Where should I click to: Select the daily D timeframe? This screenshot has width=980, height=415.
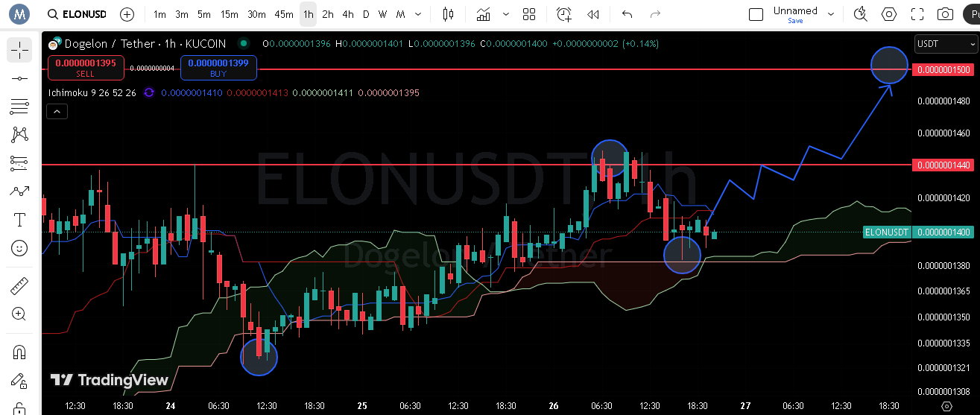(x=366, y=14)
